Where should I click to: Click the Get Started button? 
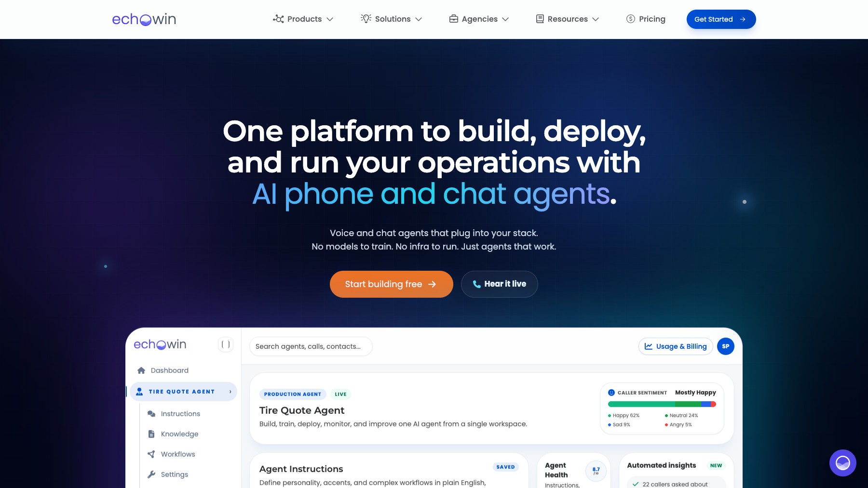click(x=721, y=19)
